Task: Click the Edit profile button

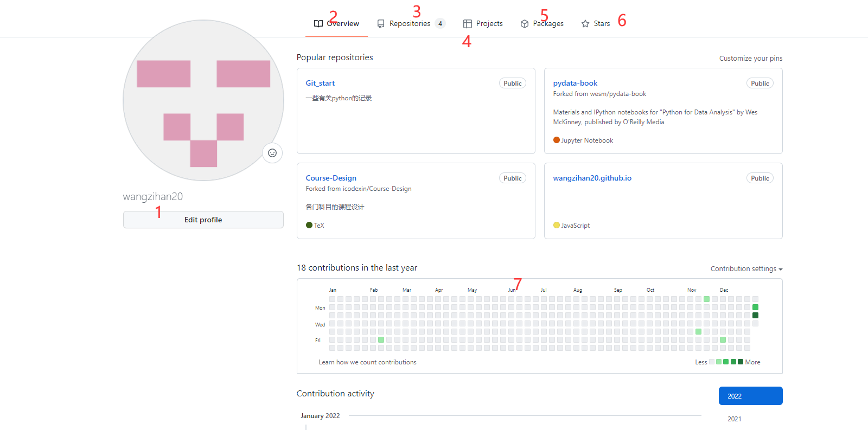Action: [203, 220]
